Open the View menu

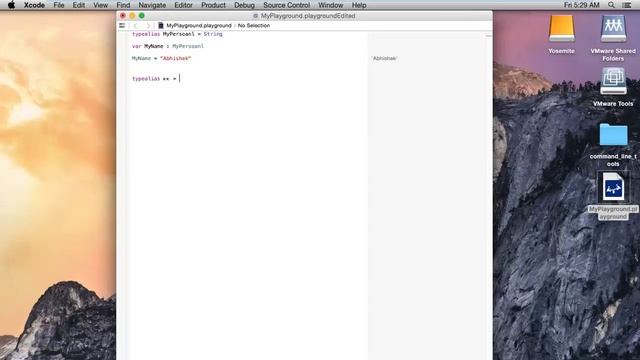(100, 5)
